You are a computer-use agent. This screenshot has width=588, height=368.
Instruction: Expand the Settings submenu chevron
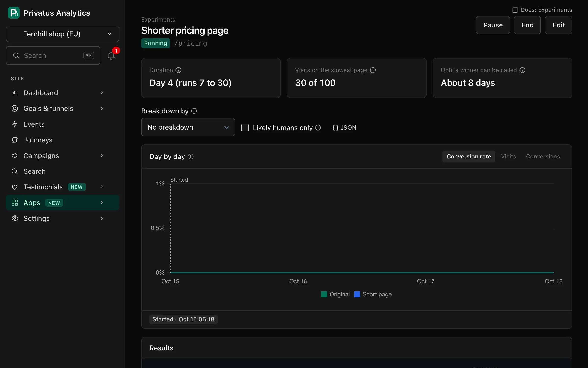pyautogui.click(x=102, y=218)
